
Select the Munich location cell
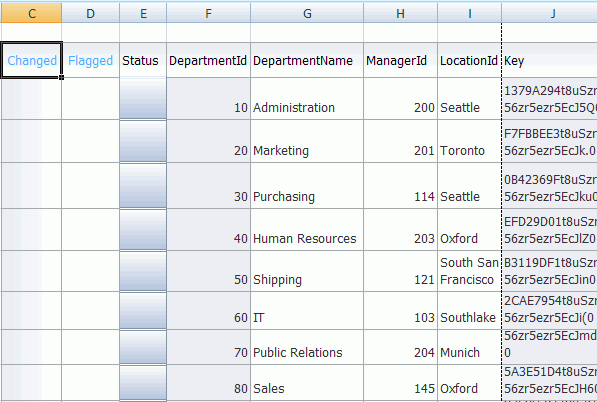pyautogui.click(x=469, y=347)
